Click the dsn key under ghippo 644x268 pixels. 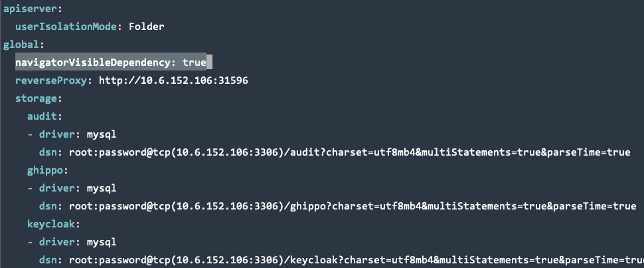click(49, 206)
